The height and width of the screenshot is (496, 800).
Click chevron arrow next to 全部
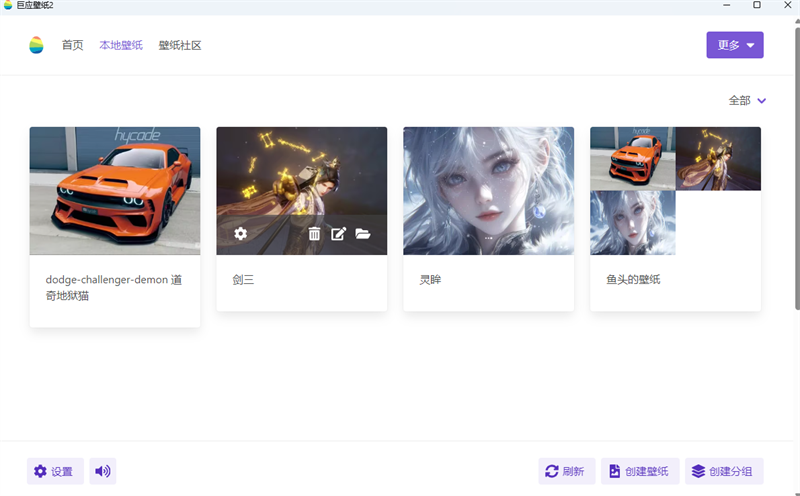[x=761, y=101]
